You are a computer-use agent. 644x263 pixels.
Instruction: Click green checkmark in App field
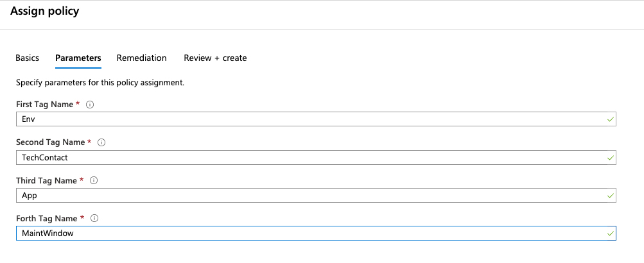610,196
